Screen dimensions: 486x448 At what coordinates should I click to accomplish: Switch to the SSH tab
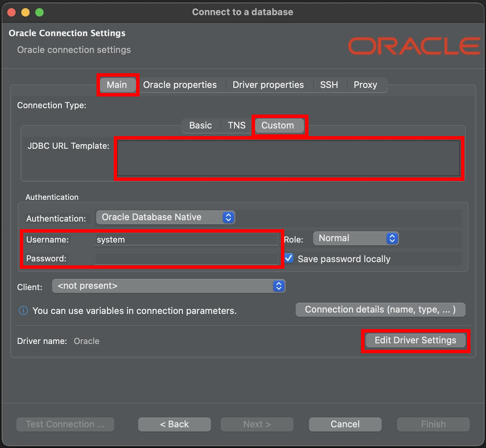pos(329,85)
